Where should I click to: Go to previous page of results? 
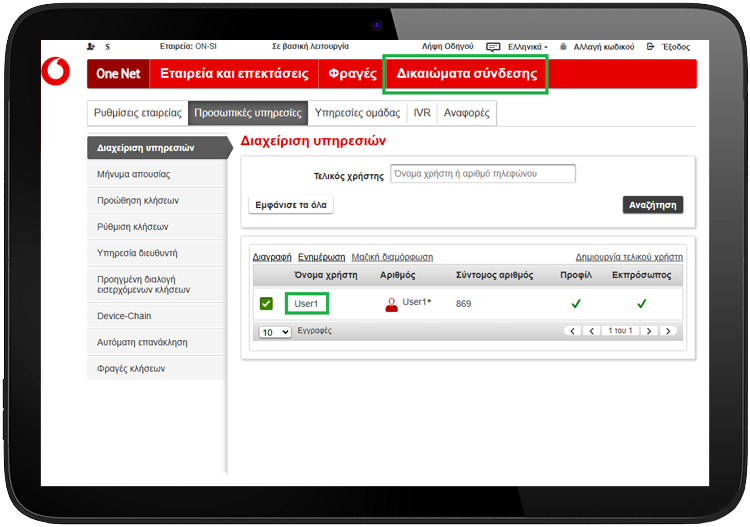coord(592,331)
